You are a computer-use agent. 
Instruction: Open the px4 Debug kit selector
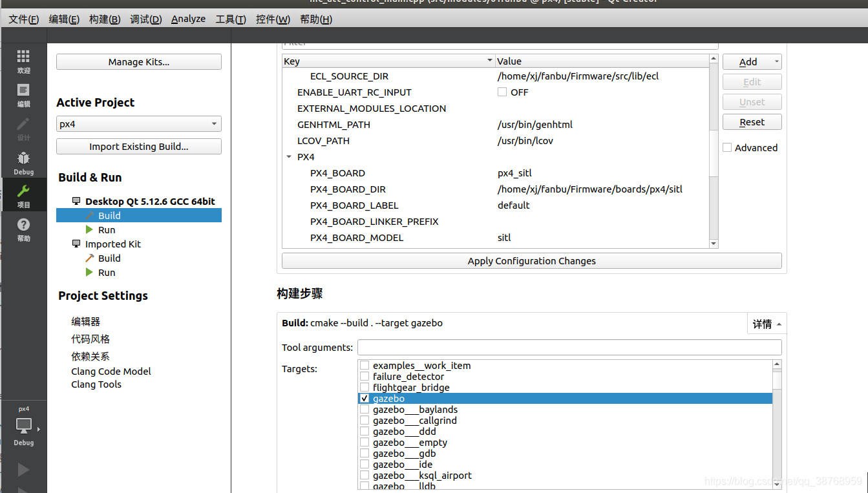(x=23, y=426)
